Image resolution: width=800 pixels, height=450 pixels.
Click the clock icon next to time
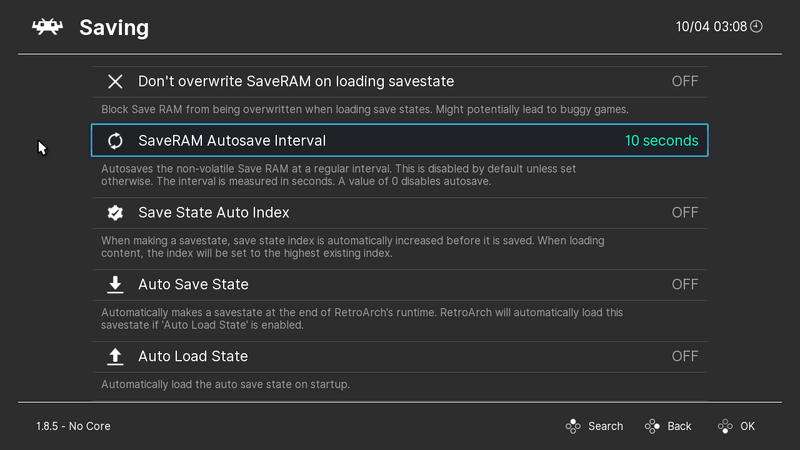coord(756,26)
